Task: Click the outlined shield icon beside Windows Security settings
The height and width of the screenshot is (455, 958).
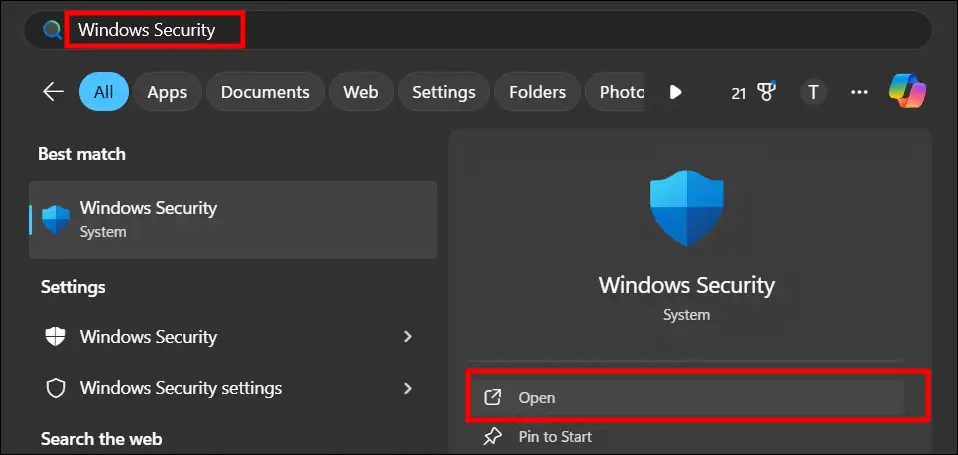Action: pos(56,388)
